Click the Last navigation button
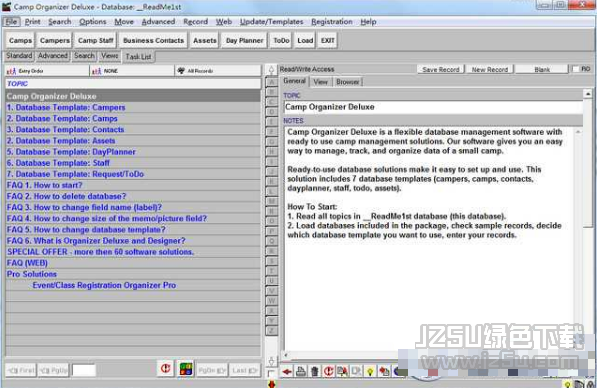 (244, 370)
